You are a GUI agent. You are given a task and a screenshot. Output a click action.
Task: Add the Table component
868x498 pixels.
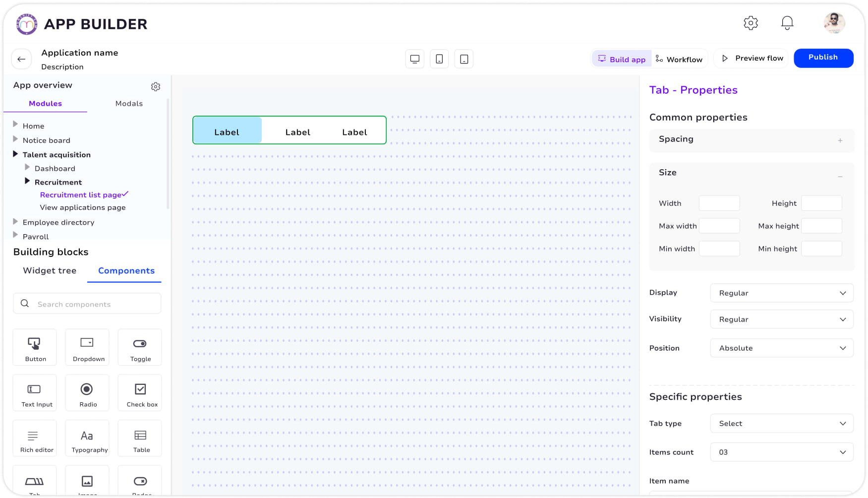tap(140, 438)
